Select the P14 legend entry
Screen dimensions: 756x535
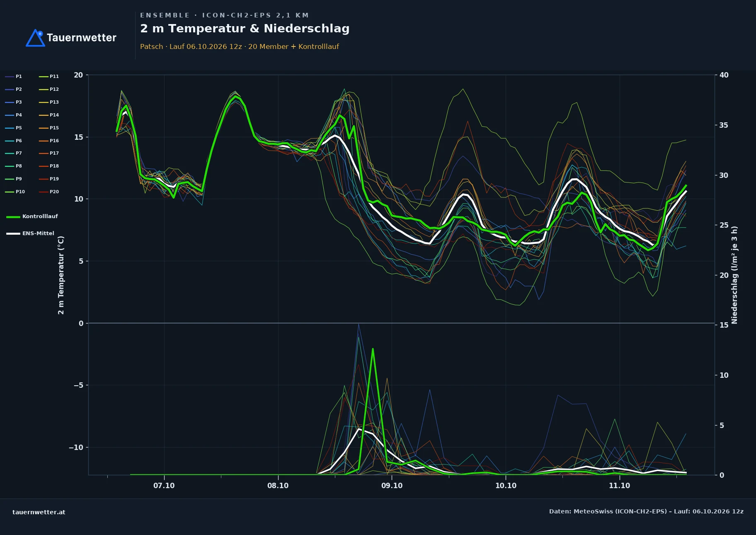[x=49, y=115]
